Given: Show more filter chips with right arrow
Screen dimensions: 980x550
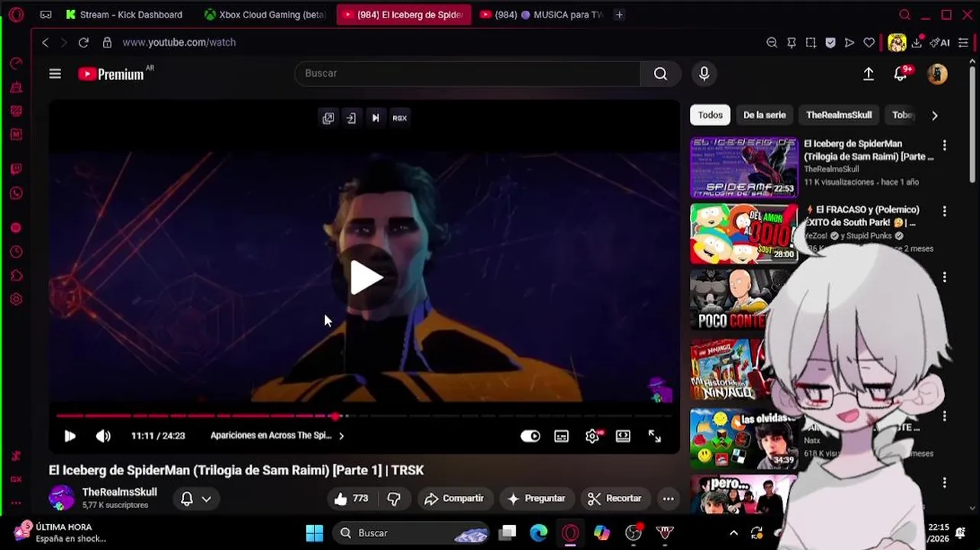Looking at the screenshot, I should point(934,115).
